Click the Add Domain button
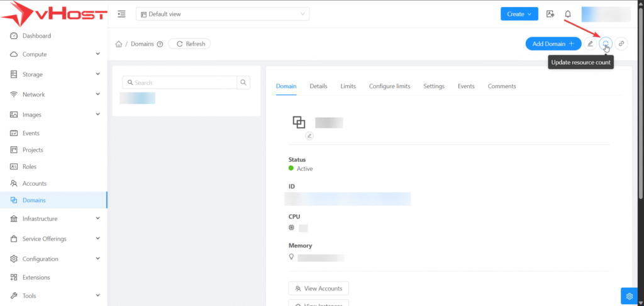Viewport: 644px width, 306px height. tap(553, 43)
